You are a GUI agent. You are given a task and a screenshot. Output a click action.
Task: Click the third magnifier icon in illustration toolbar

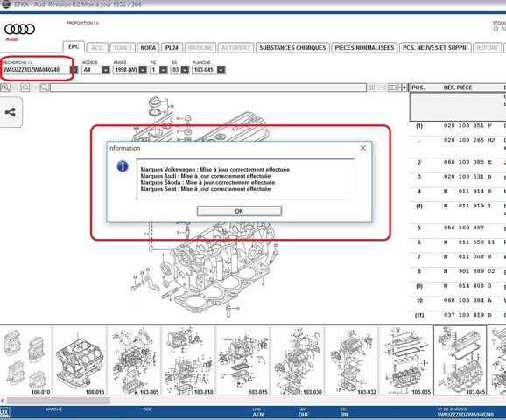coord(25,87)
